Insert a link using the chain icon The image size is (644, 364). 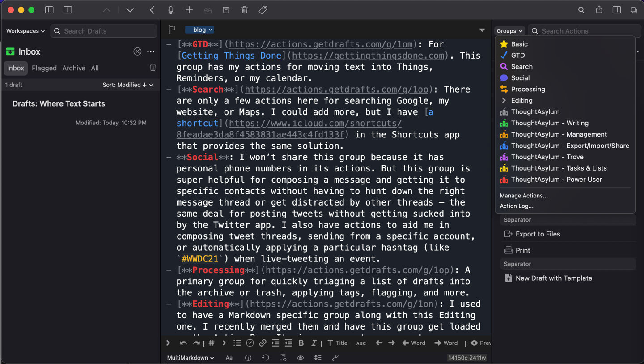coord(263,343)
